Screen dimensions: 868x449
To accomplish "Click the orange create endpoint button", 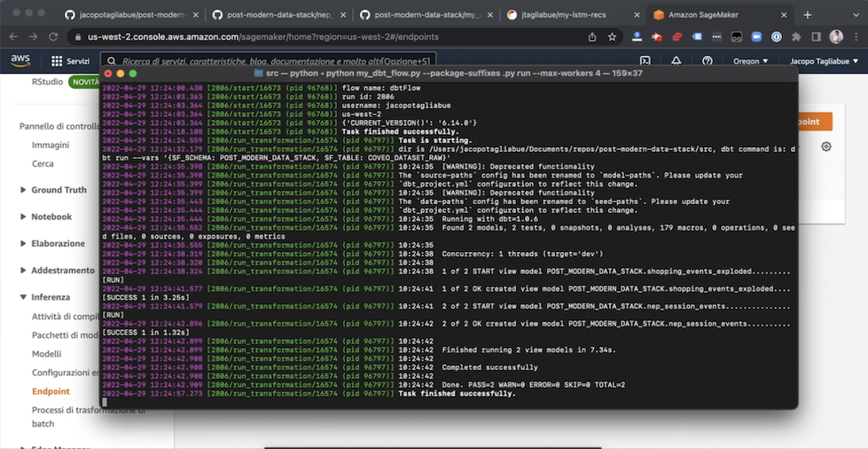I will click(815, 122).
